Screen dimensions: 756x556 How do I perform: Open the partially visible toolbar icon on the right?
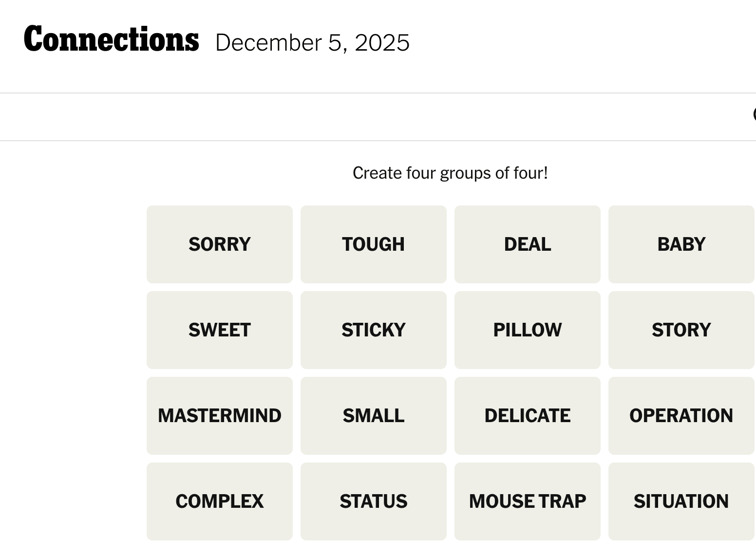[x=754, y=116]
